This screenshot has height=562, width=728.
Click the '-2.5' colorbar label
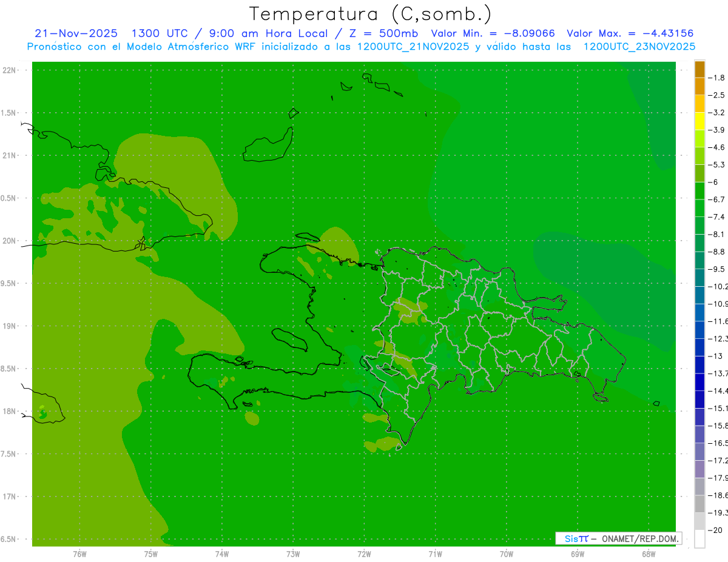click(717, 95)
